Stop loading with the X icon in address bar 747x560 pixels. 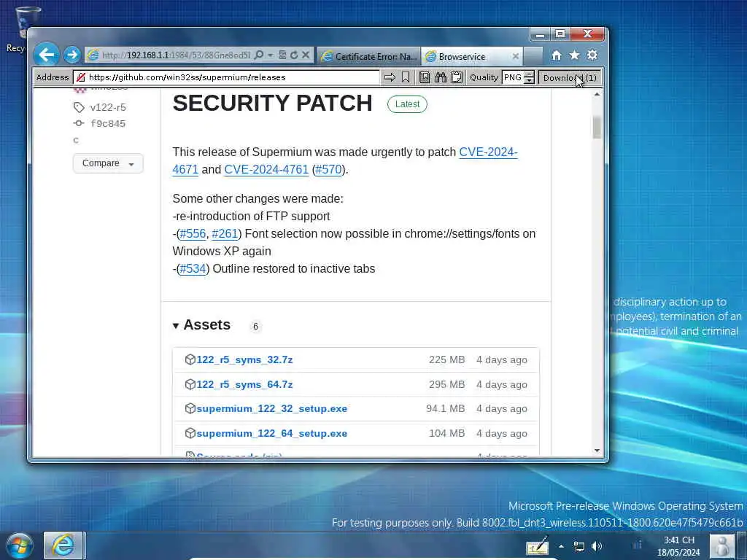pos(306,55)
